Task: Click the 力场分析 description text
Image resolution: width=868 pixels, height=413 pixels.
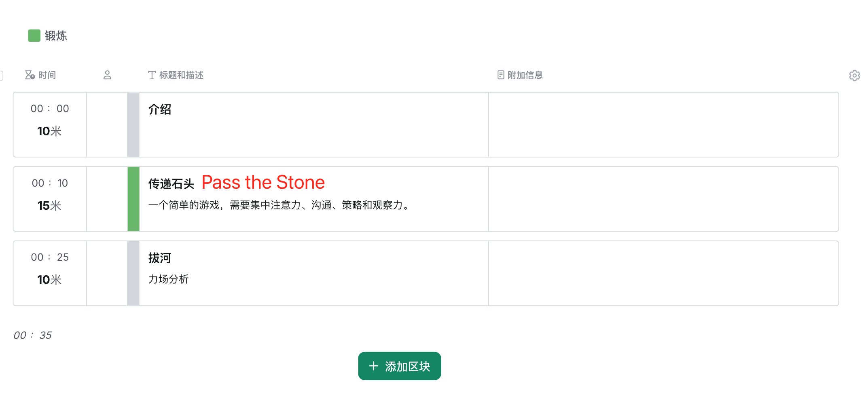Action: pyautogui.click(x=168, y=279)
